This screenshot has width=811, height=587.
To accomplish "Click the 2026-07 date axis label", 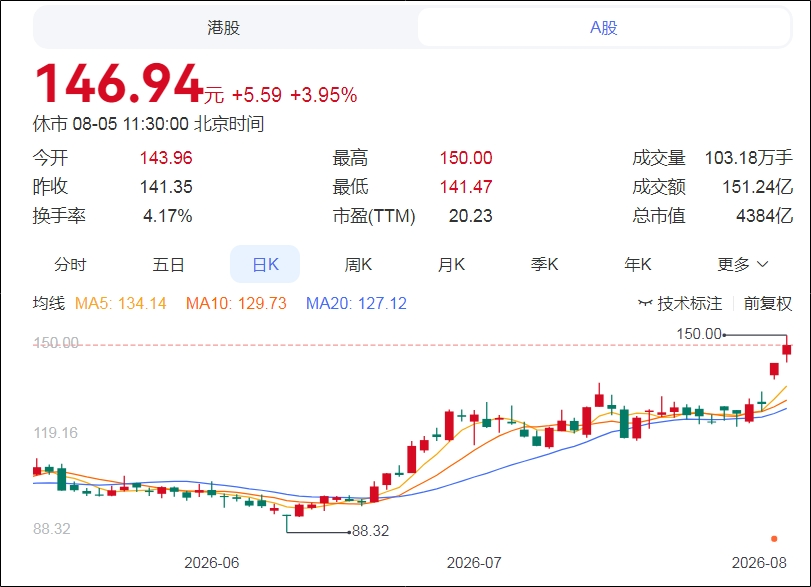I will 474,563.
